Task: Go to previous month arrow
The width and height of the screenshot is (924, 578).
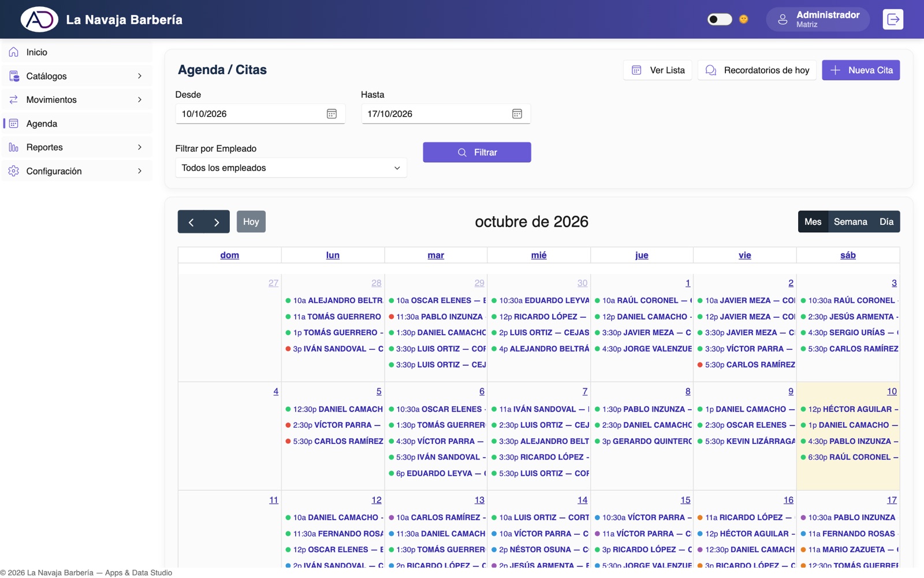Action: tap(191, 221)
